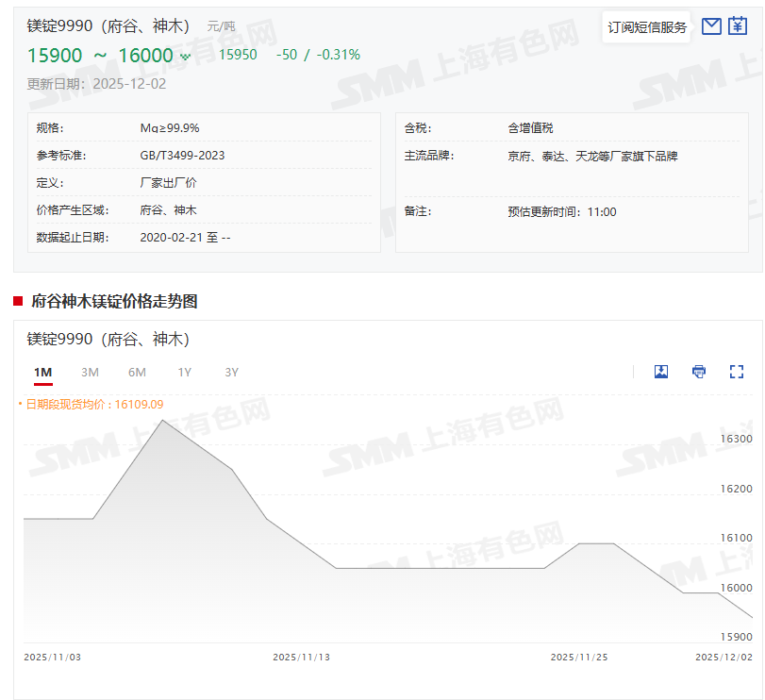Viewport: 765px width, 700px height.
Task: Click the data date range 2020-02-21 至 --
Action: pos(186,238)
